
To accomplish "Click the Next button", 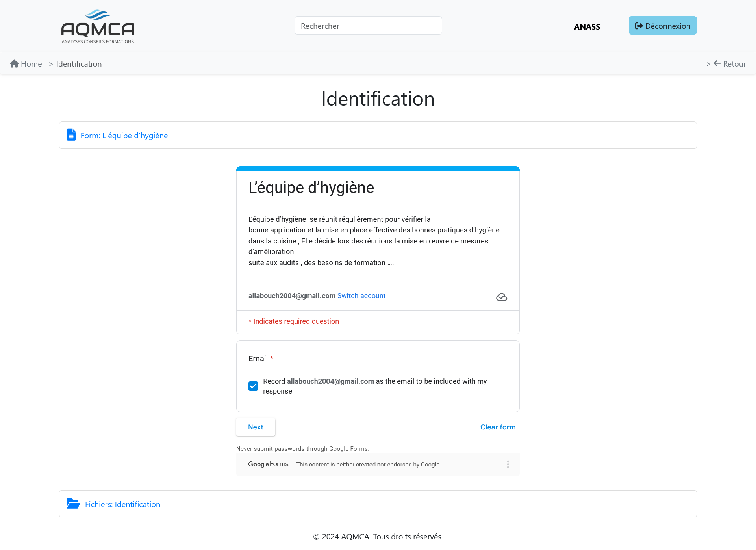I will click(256, 427).
